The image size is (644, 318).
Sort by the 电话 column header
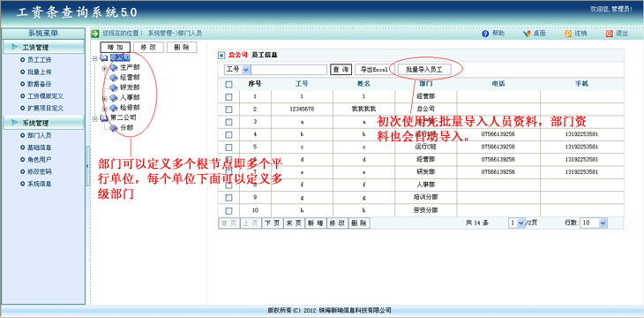(498, 84)
